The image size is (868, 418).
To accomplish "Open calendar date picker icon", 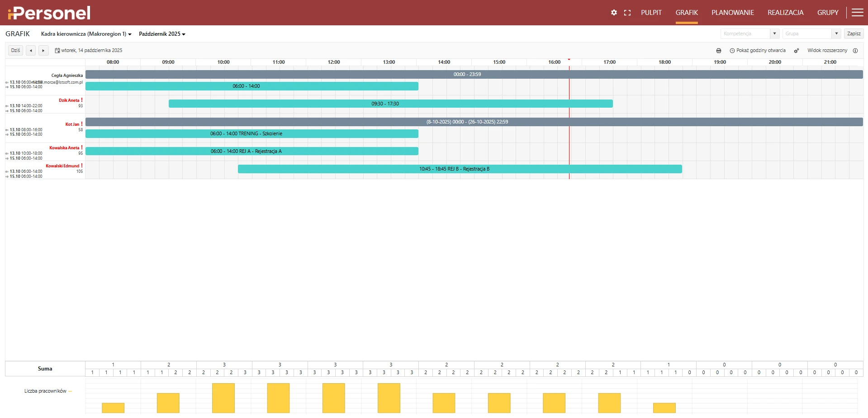I will click(x=57, y=51).
